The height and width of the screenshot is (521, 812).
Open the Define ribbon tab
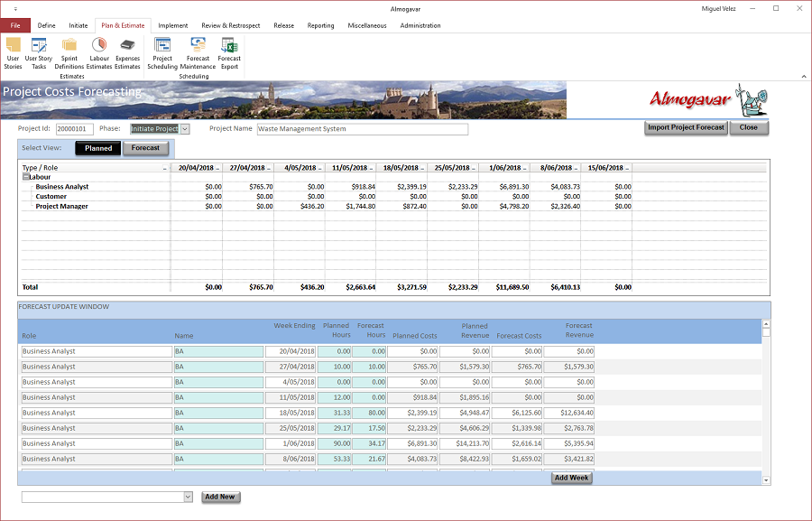pos(47,25)
